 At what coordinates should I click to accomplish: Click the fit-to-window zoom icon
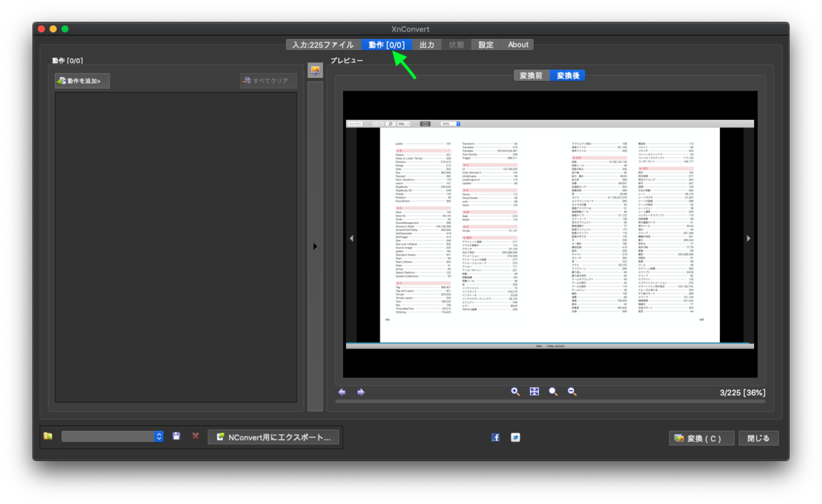pyautogui.click(x=534, y=392)
